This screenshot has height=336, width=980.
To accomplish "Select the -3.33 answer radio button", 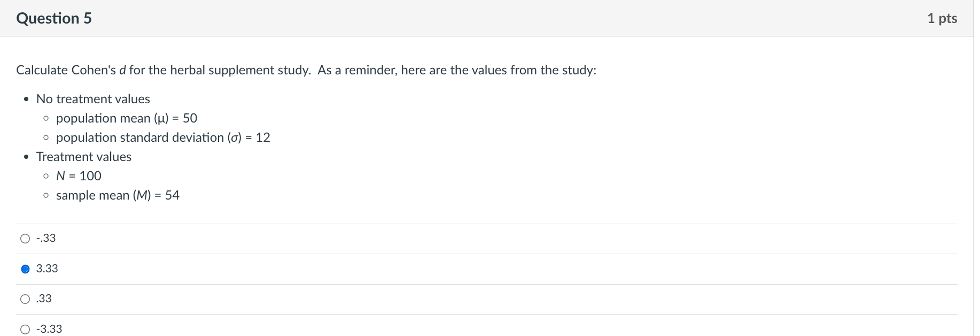I will coord(25,329).
